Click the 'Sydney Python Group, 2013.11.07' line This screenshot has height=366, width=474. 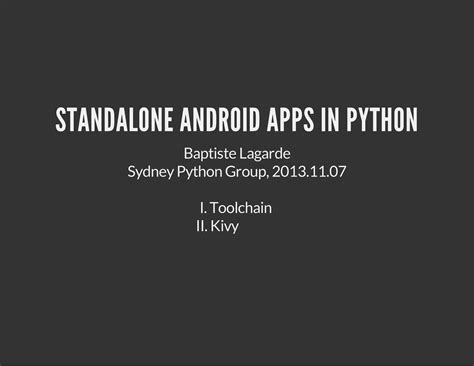click(x=237, y=172)
